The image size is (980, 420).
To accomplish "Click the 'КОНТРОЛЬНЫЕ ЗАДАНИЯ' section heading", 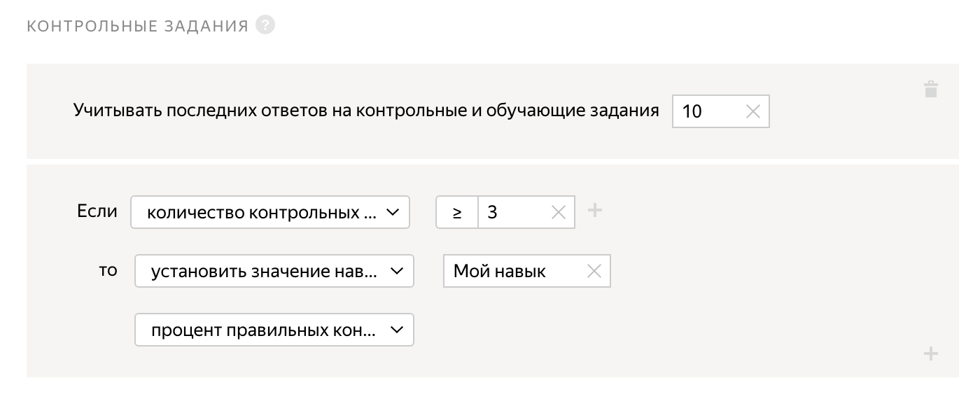I will [x=137, y=27].
